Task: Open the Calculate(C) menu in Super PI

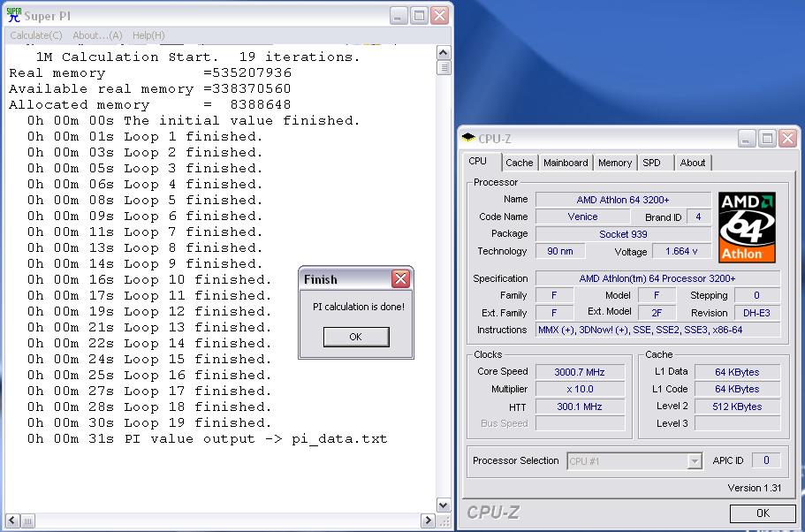Action: tap(36, 35)
